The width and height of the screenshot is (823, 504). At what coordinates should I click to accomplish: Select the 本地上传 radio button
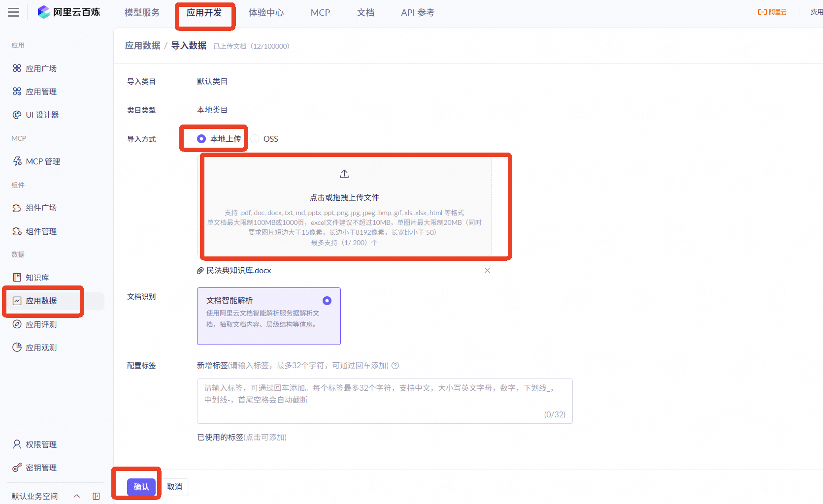[201, 139]
